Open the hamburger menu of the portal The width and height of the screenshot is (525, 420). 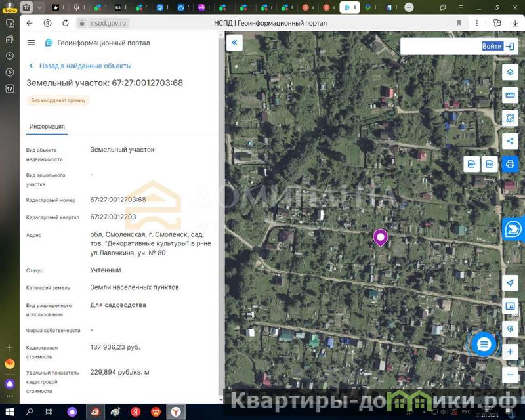(31, 43)
